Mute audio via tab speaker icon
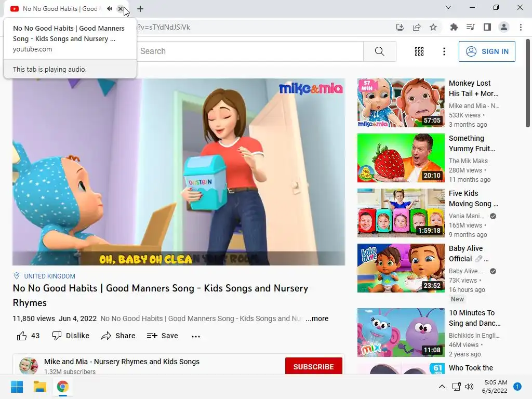 109,9
